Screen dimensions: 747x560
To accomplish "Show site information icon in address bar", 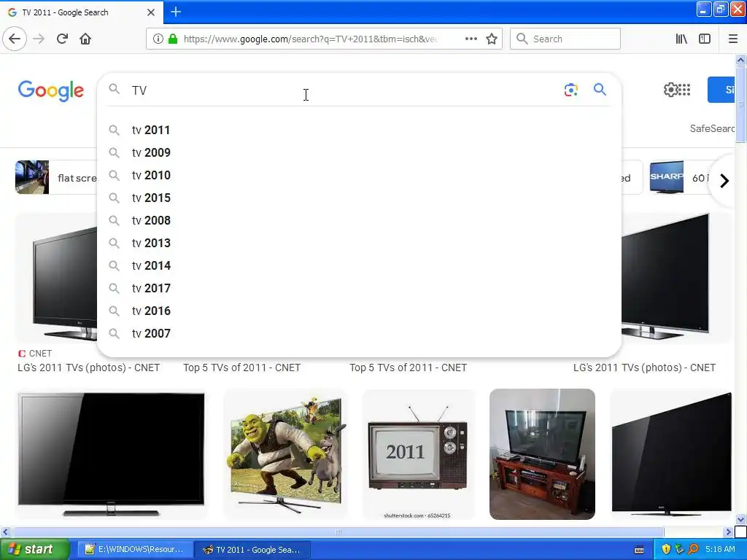I will 158,39.
